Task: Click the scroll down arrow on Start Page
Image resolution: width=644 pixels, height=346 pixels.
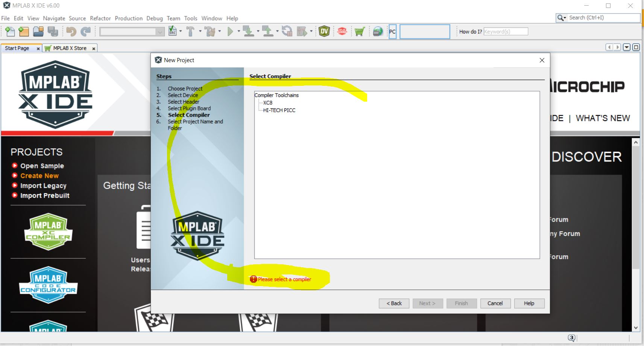Action: 636,328
